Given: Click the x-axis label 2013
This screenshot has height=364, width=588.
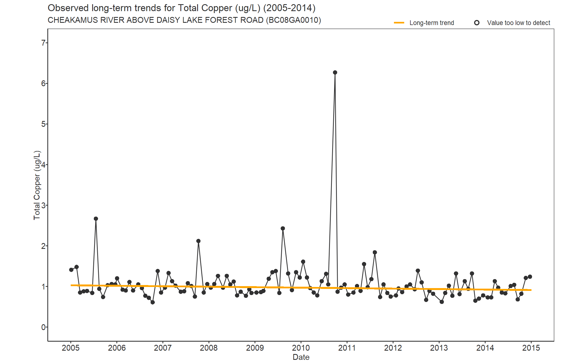Looking at the screenshot, I should pos(439,348).
